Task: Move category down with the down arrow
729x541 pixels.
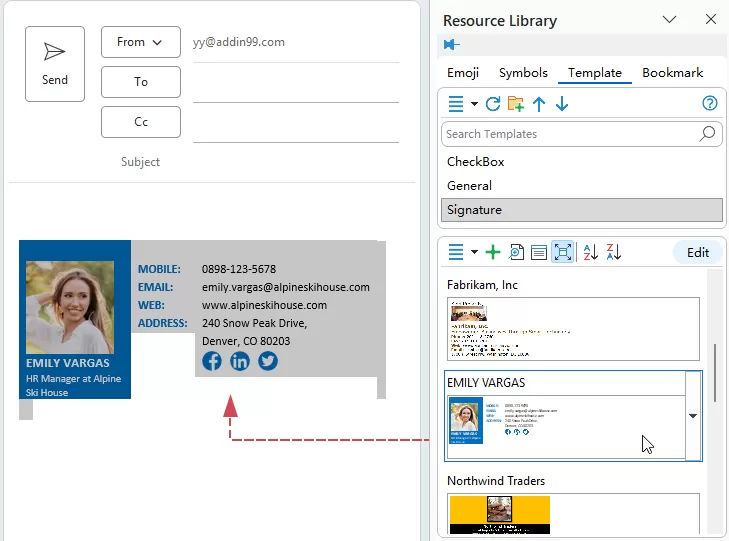Action: click(x=561, y=104)
